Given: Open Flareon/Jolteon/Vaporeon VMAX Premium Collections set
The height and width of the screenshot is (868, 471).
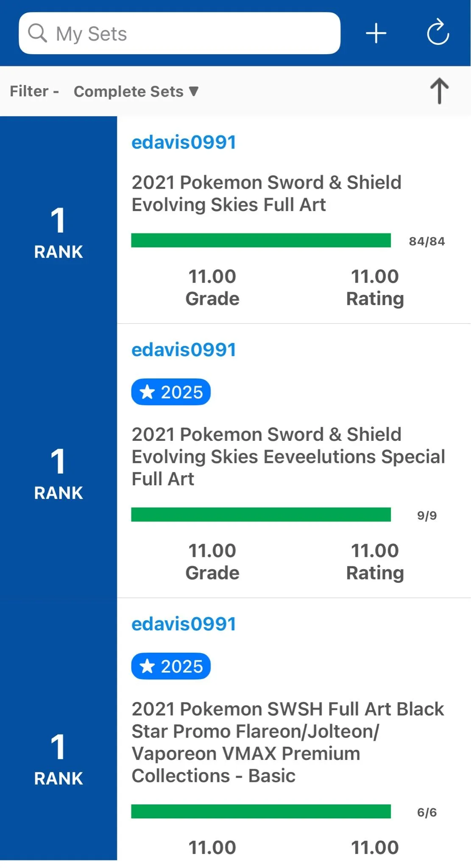Looking at the screenshot, I should [288, 742].
